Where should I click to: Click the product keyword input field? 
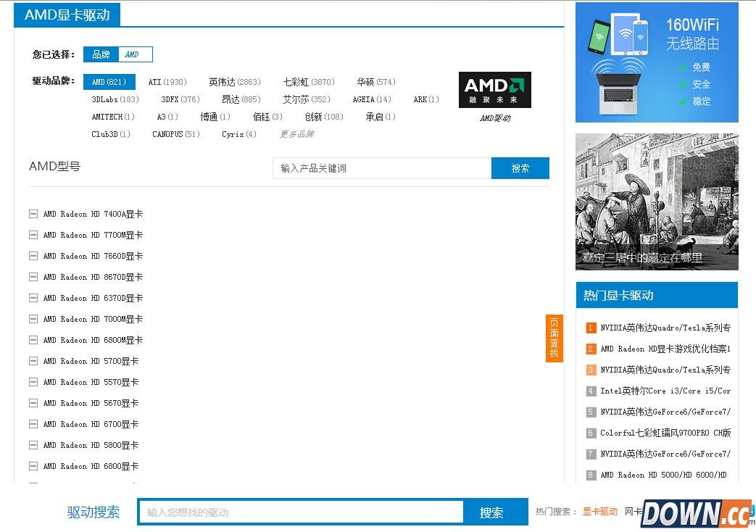pos(382,168)
